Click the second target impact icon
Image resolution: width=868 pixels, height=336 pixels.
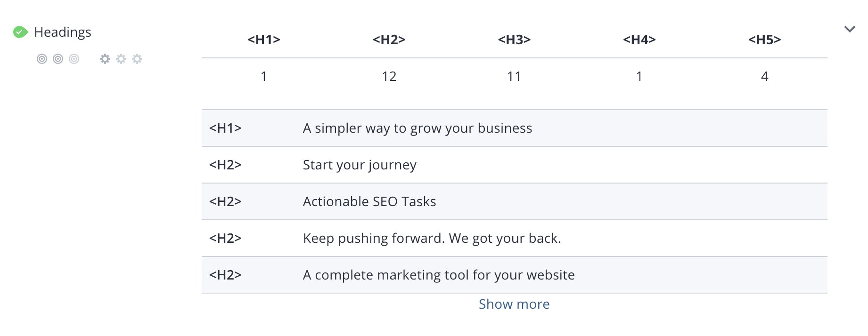pos(58,59)
